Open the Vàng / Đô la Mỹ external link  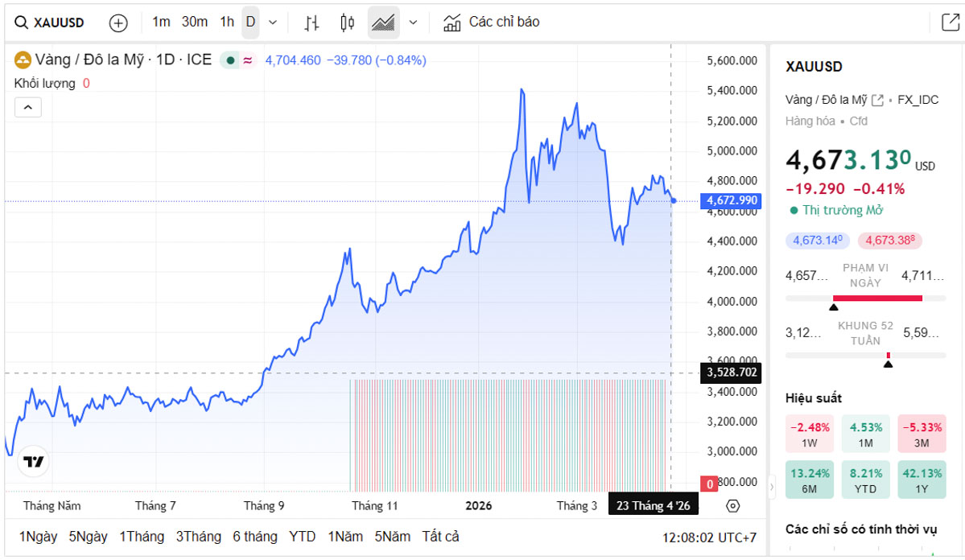tap(876, 101)
